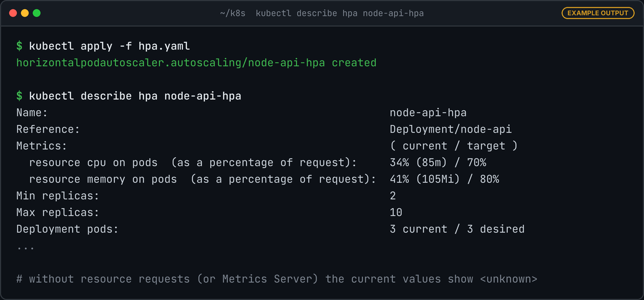Click the '41% (105Mi) / 80%' value
Screen dimensions: 644x300
click(444, 179)
